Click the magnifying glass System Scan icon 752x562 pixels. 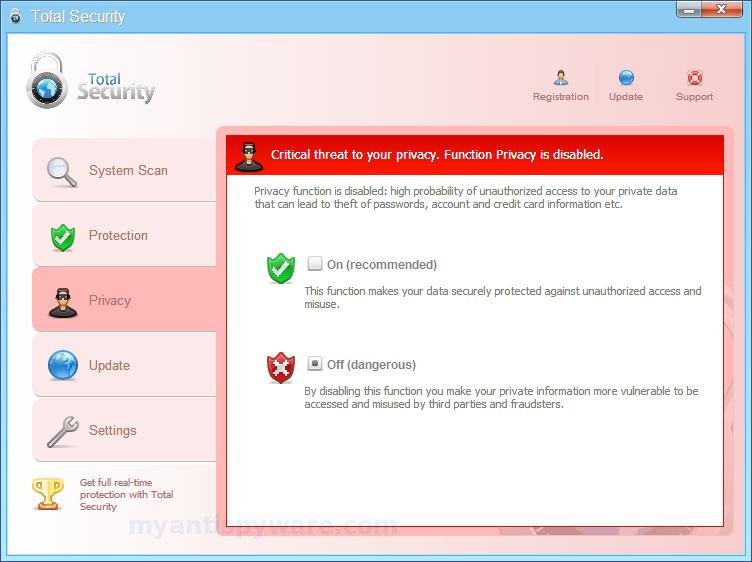(62, 172)
